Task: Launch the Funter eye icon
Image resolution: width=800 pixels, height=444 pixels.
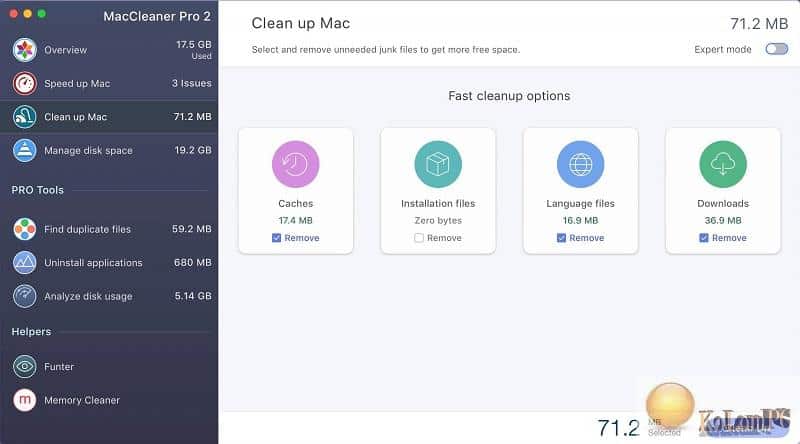Action: click(24, 366)
